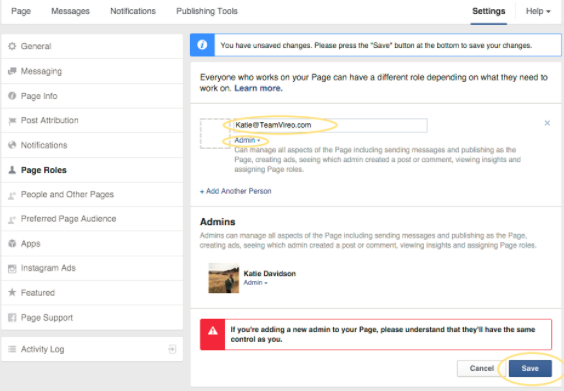Click the Preferred Page Audience icon

pos(12,219)
